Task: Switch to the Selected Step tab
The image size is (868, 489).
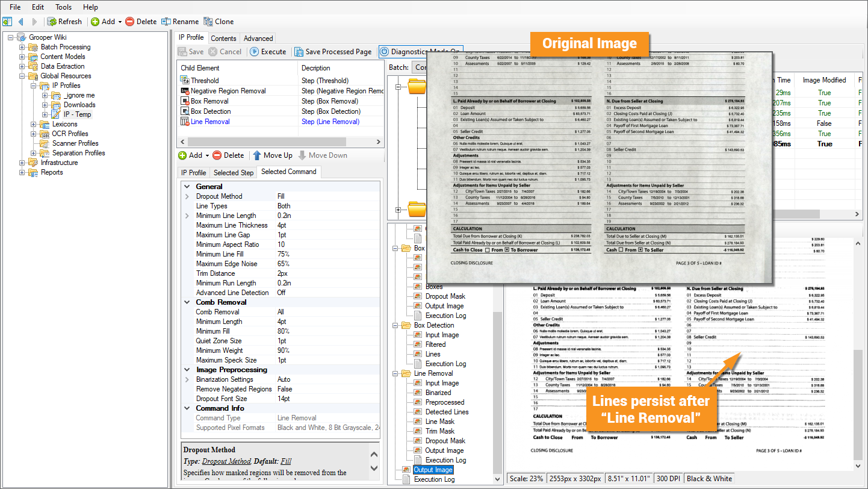Action: (234, 172)
